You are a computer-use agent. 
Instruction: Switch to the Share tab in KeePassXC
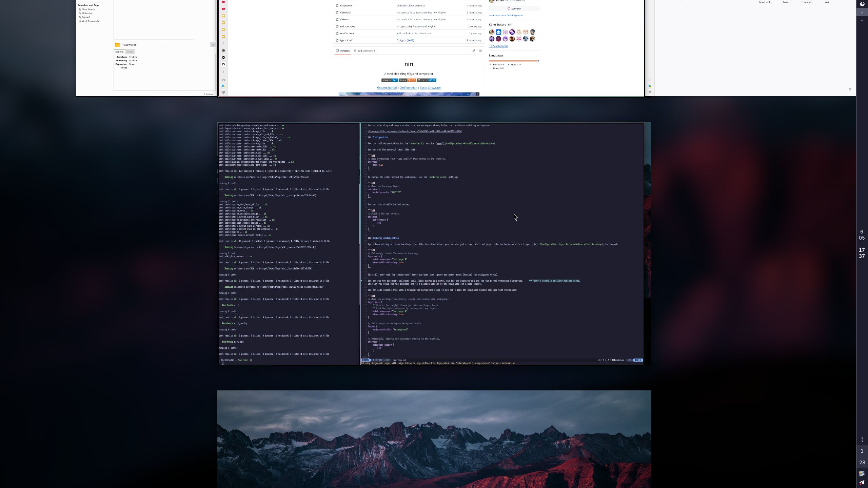[x=130, y=52]
